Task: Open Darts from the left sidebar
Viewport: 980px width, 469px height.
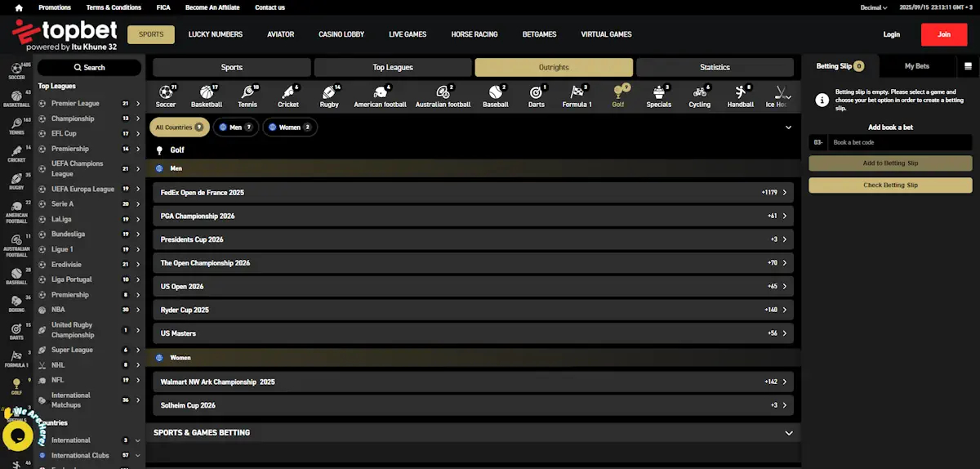Action: [x=16, y=332]
